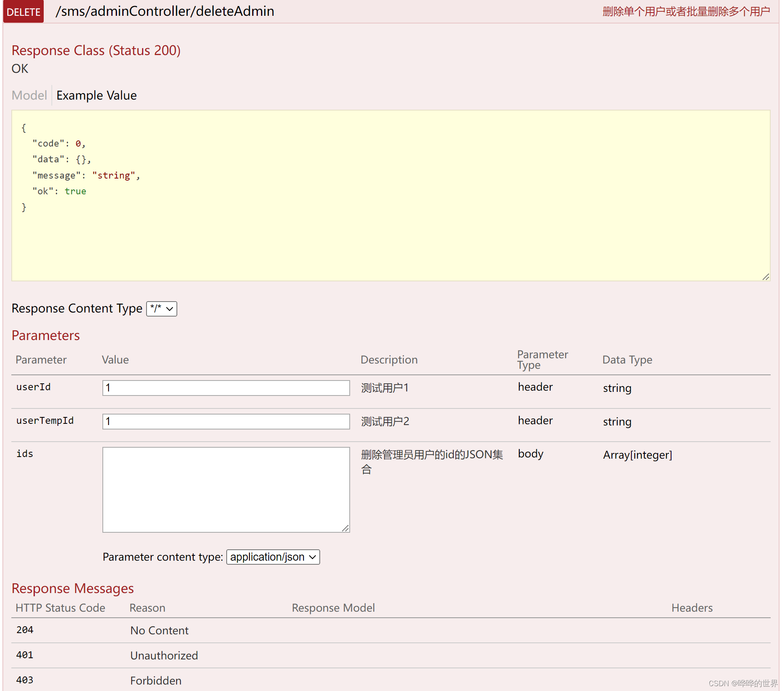
Task: Focus the userTempId value field
Action: click(226, 421)
